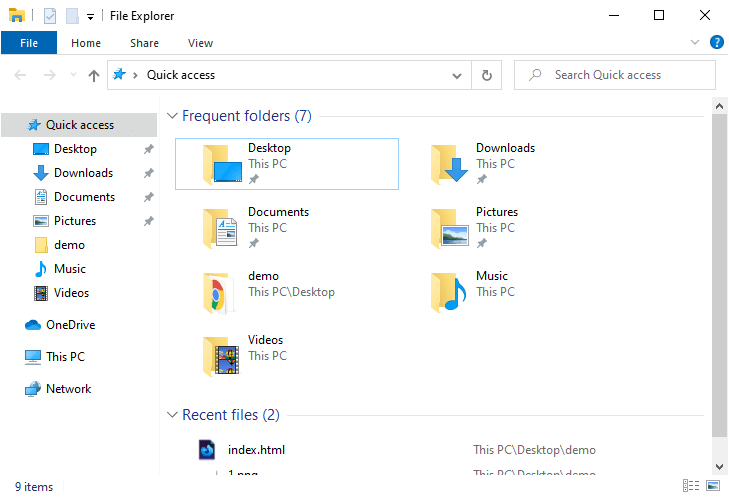Refresh the Quick access view
Screen dimensions: 729x499
point(486,75)
